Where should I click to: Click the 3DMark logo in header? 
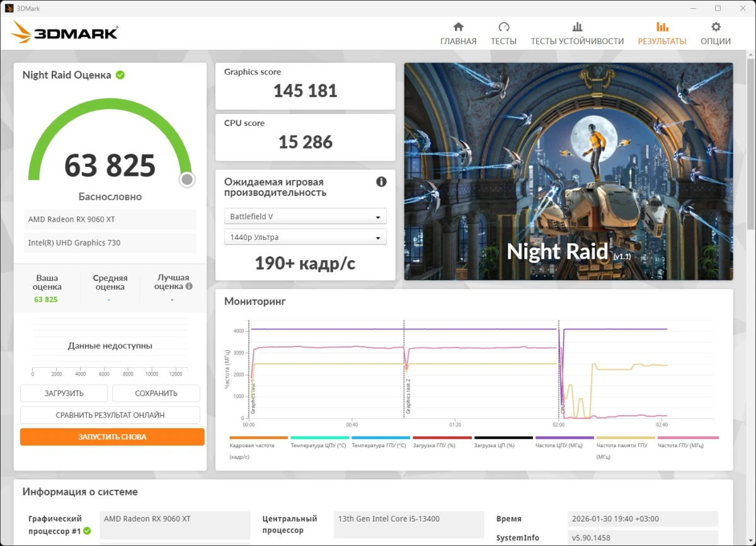pos(65,33)
